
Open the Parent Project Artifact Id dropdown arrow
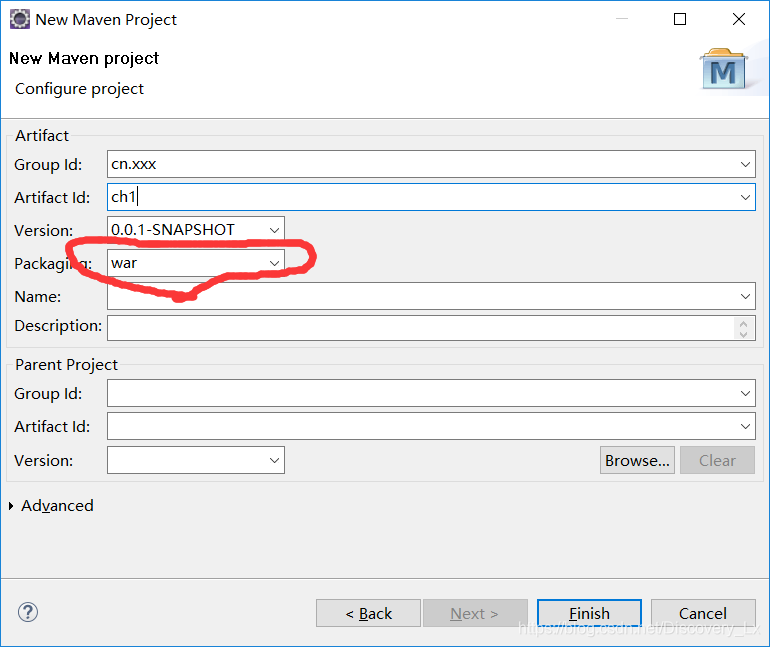pos(745,426)
